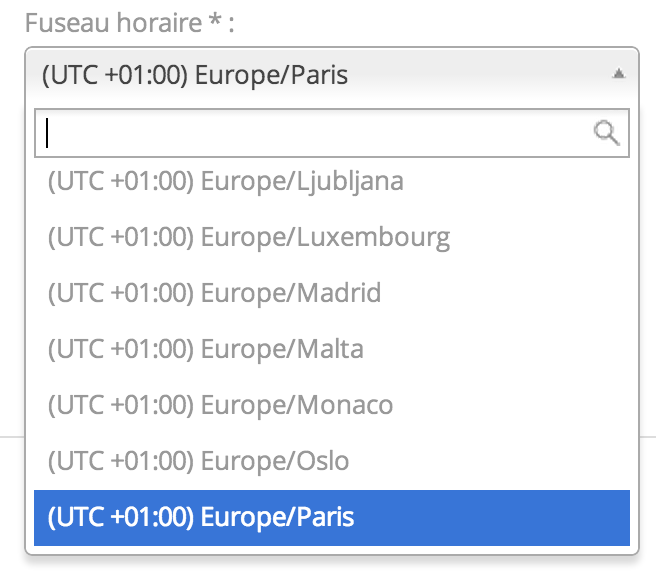
Task: Click the UTC offset text of Malta row
Action: pyautogui.click(x=121, y=350)
